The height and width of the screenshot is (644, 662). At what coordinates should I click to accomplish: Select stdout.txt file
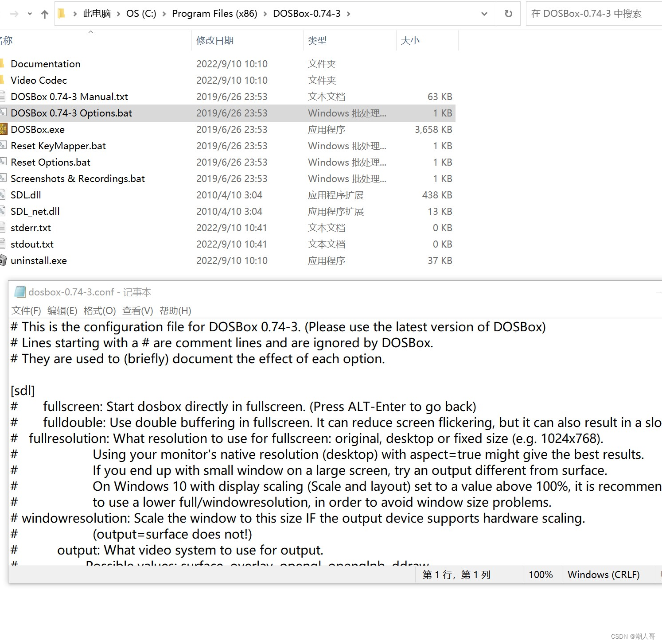pos(32,244)
